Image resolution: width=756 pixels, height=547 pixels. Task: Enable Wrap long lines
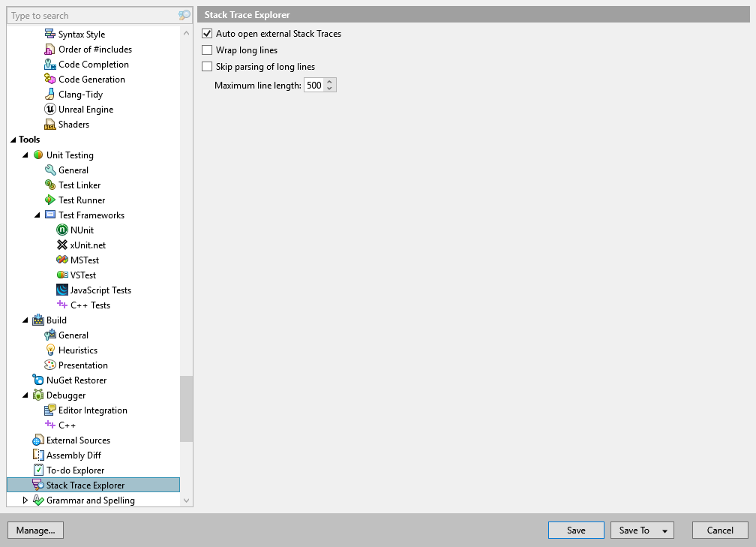(207, 50)
